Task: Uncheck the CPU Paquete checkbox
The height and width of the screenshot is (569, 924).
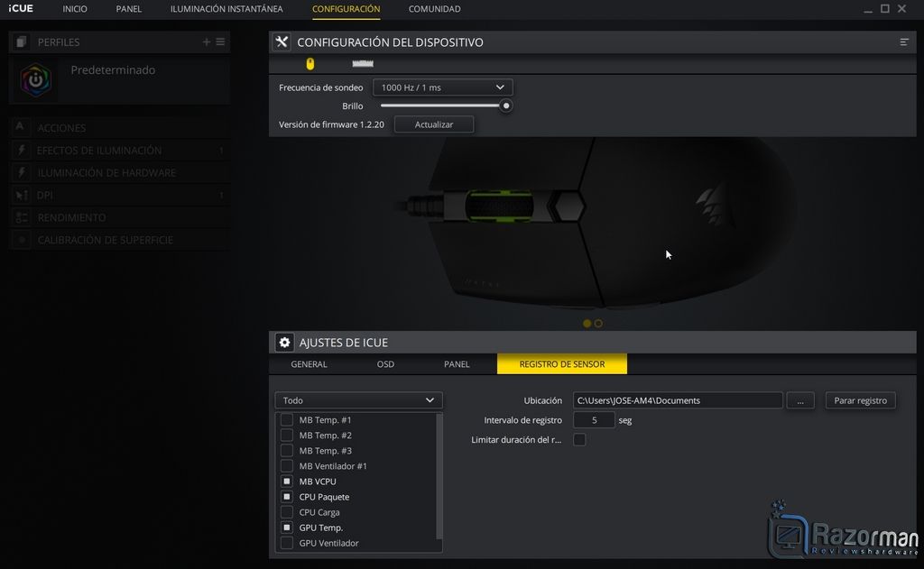Action: [x=286, y=497]
